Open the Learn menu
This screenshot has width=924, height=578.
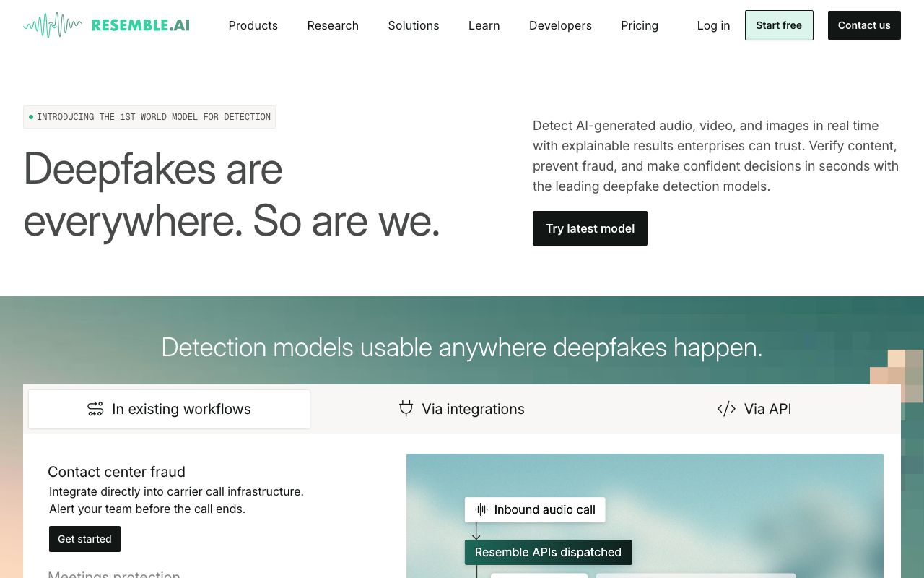point(484,25)
